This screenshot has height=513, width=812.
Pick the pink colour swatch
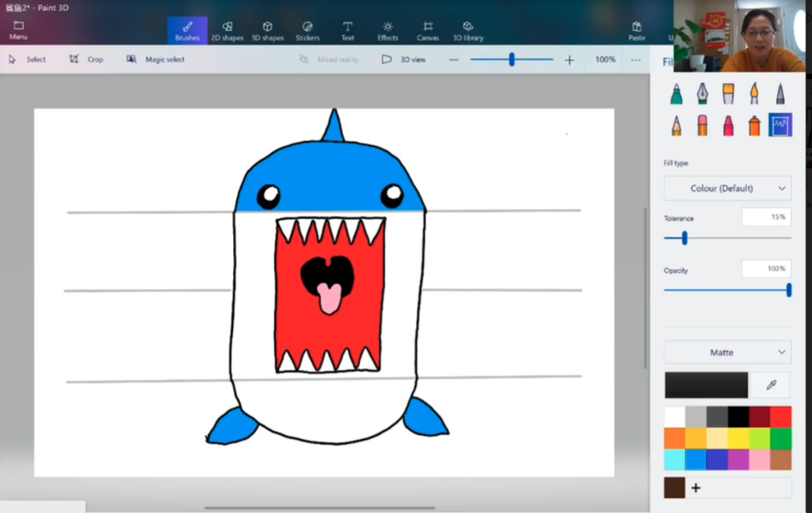pos(759,460)
